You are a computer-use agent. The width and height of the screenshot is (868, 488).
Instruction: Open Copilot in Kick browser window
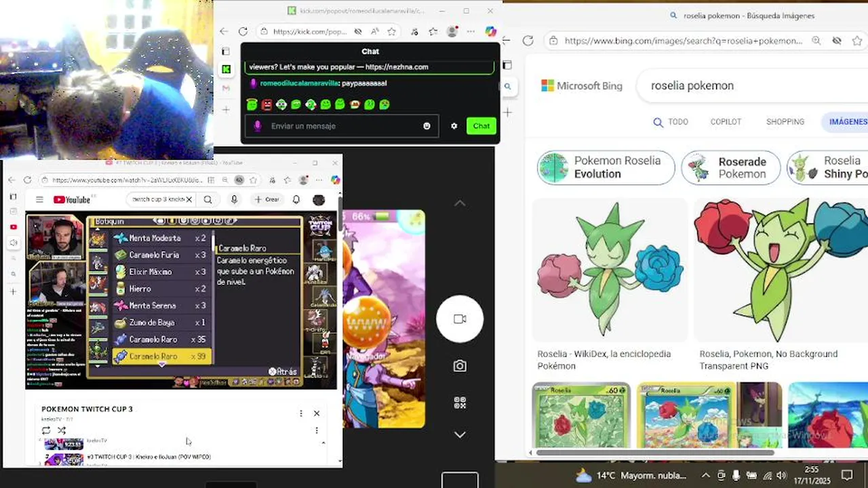pyautogui.click(x=491, y=31)
